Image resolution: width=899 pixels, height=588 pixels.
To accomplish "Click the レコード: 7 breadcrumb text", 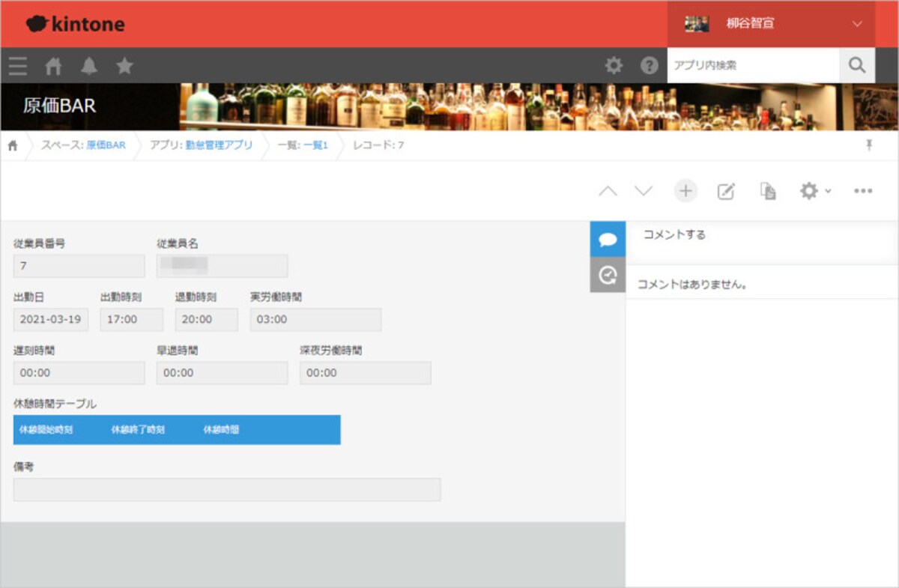I will point(378,145).
